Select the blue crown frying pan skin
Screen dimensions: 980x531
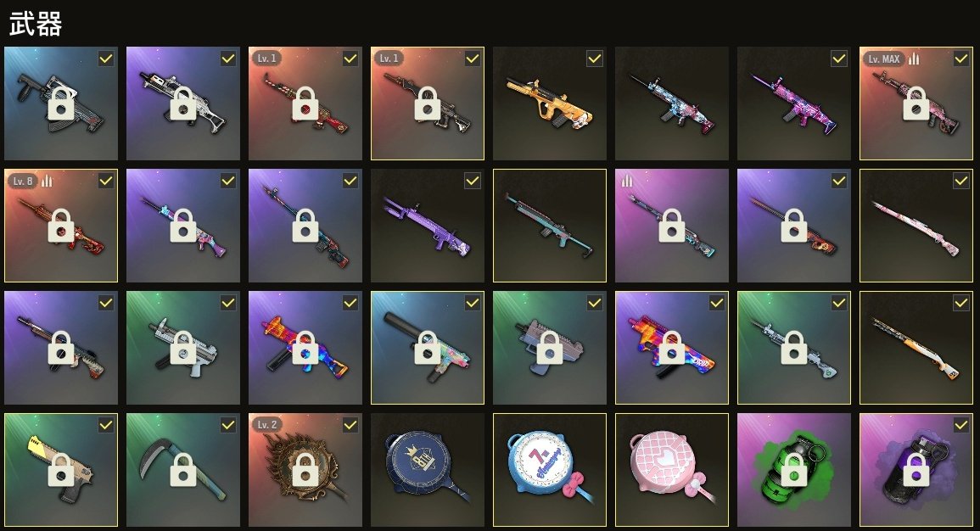pyautogui.click(x=428, y=470)
